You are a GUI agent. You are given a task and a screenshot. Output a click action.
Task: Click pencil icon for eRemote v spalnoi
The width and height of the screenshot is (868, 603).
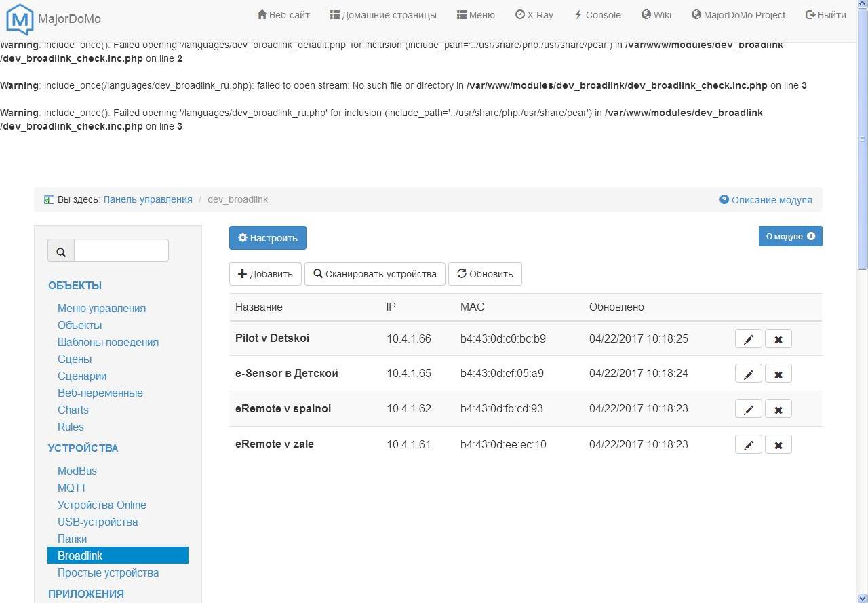pos(748,410)
